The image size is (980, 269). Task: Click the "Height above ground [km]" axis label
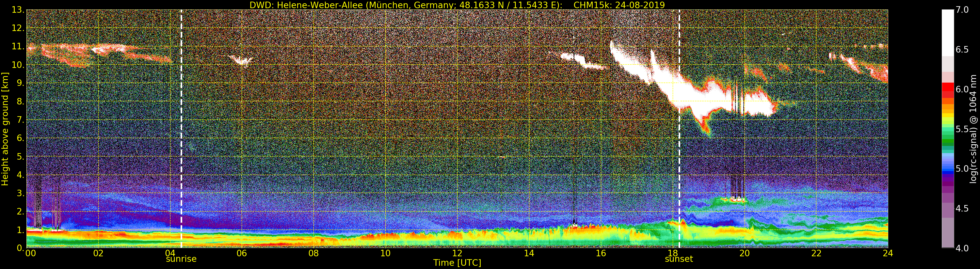tap(5, 129)
